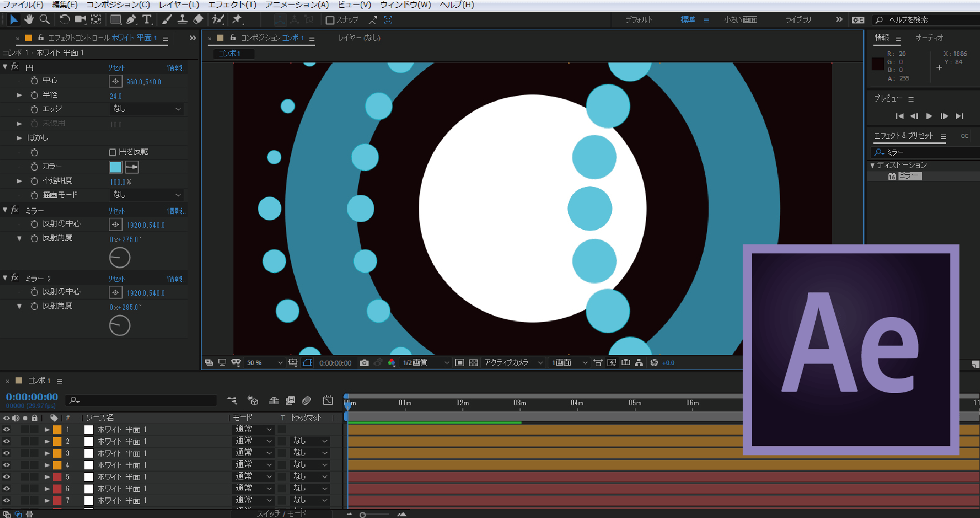
Task: Open the エフェクト(T) menu
Action: pos(232,4)
